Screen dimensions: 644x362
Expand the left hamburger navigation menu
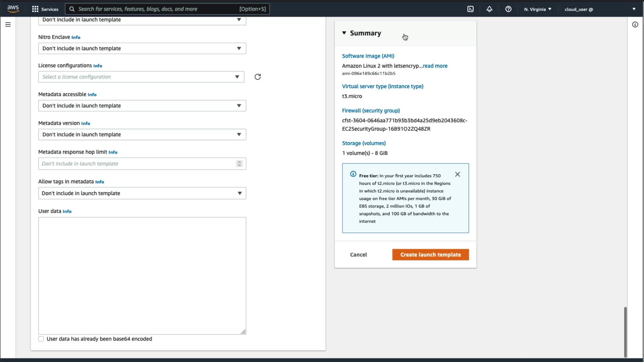tap(8, 24)
